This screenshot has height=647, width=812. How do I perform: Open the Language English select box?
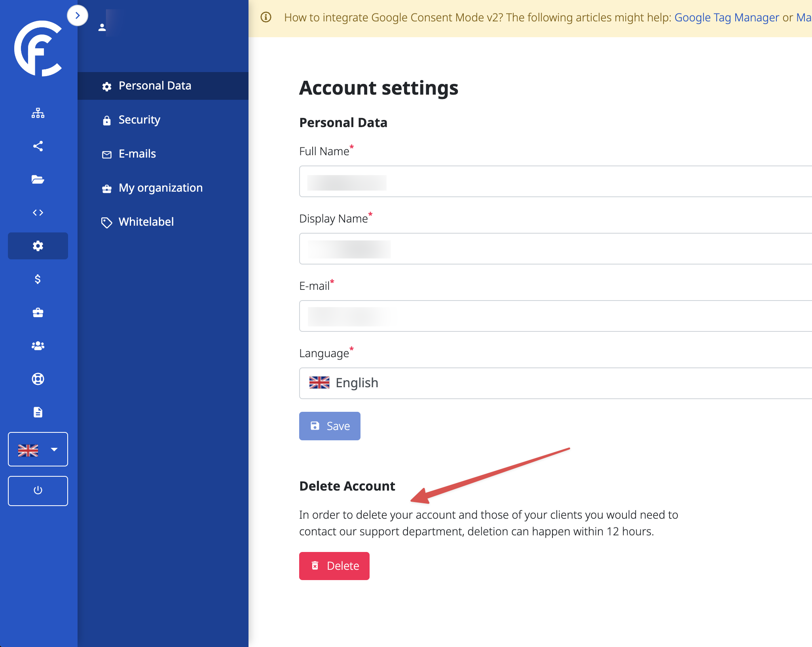(x=554, y=383)
